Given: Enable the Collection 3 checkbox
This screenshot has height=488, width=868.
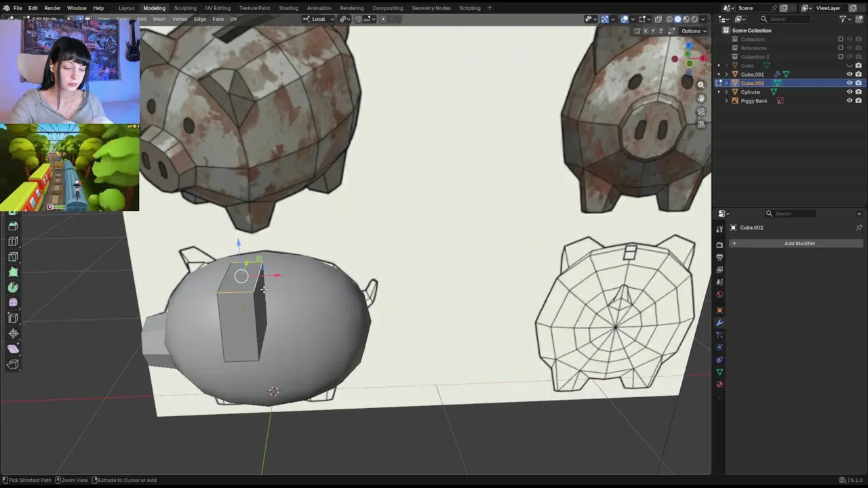Looking at the screenshot, I should [841, 57].
